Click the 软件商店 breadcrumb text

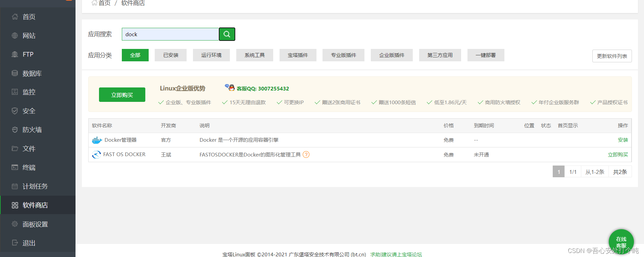coord(133,3)
